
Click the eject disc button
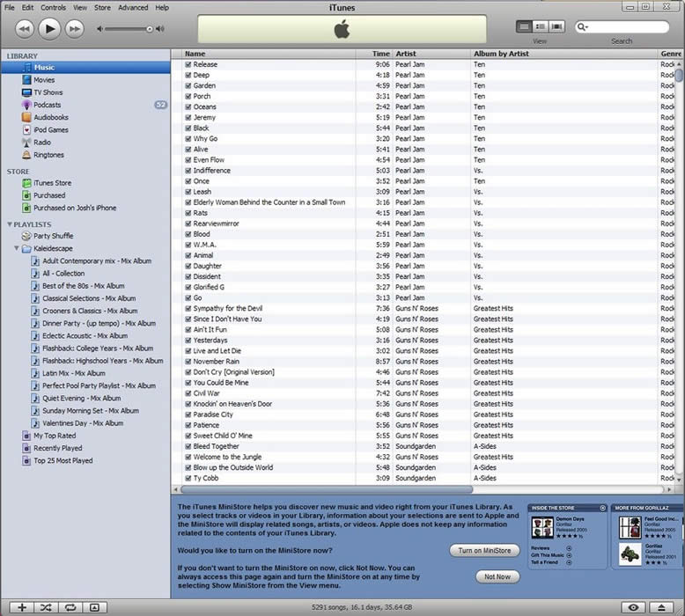661,607
